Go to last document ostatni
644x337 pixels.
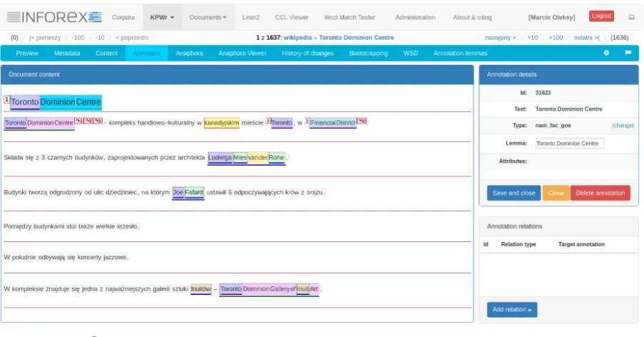pos(586,37)
